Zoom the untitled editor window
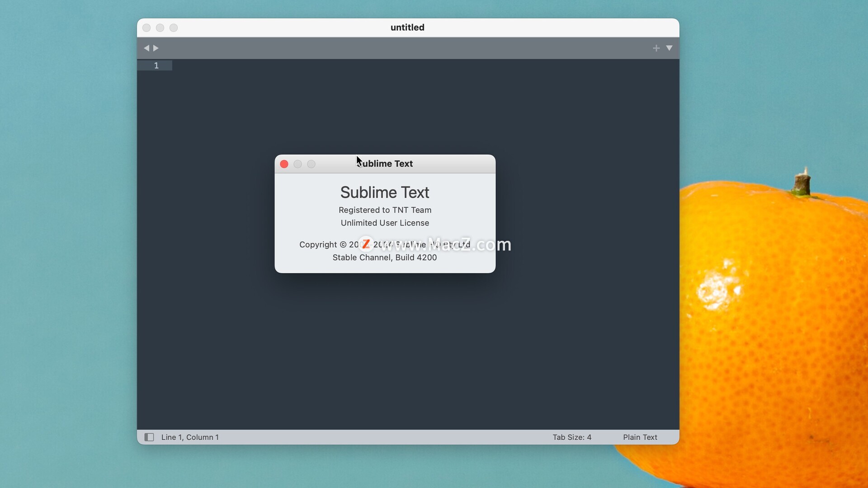This screenshot has width=868, height=488. click(x=174, y=28)
